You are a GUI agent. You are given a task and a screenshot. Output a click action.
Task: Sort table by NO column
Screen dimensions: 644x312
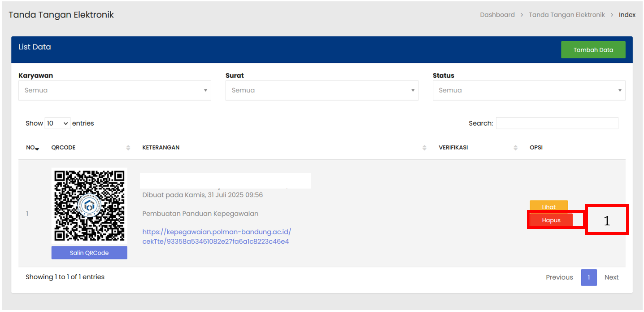point(32,148)
